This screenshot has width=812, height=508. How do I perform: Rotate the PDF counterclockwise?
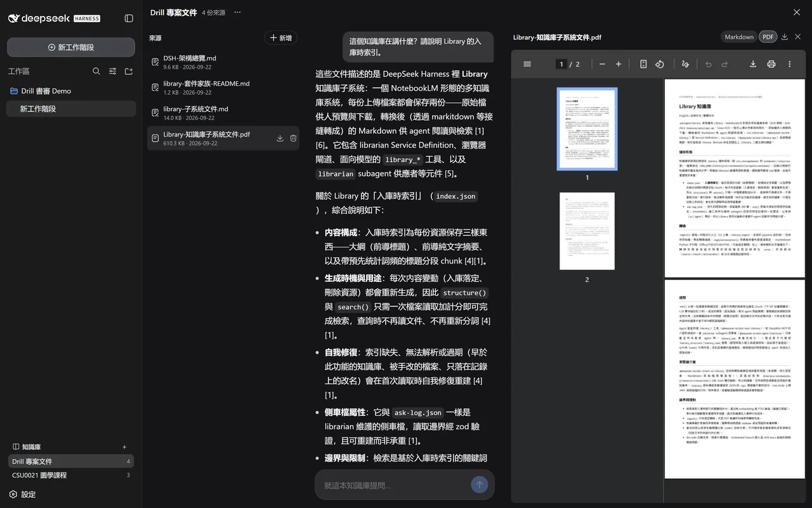[x=660, y=64]
